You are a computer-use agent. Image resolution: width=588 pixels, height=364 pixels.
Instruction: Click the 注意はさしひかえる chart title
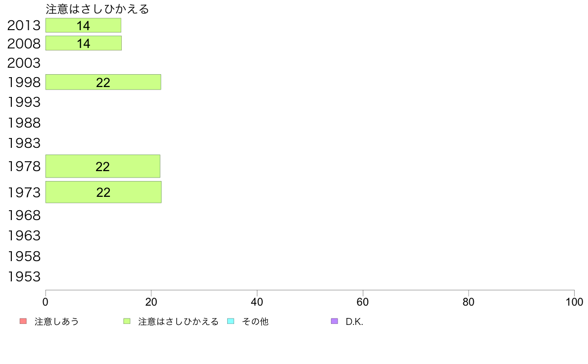coord(98,9)
